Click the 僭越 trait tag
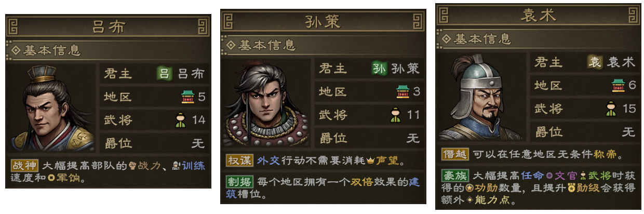Viewport: 644px width, 214px height. point(455,154)
